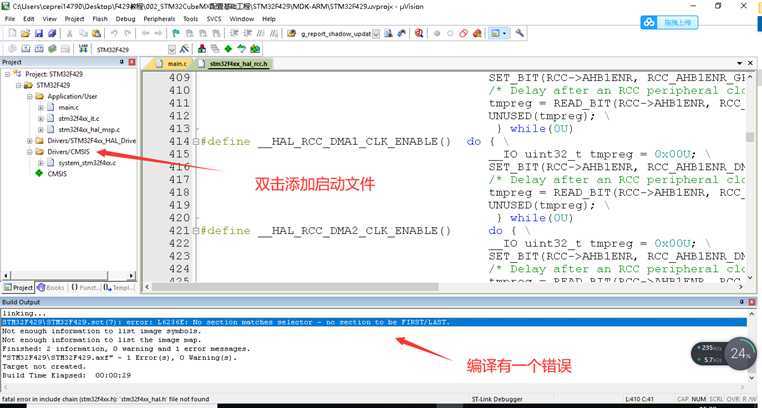Open the Peripherals menu
Viewport: 762px width, 408px height.
[x=159, y=19]
